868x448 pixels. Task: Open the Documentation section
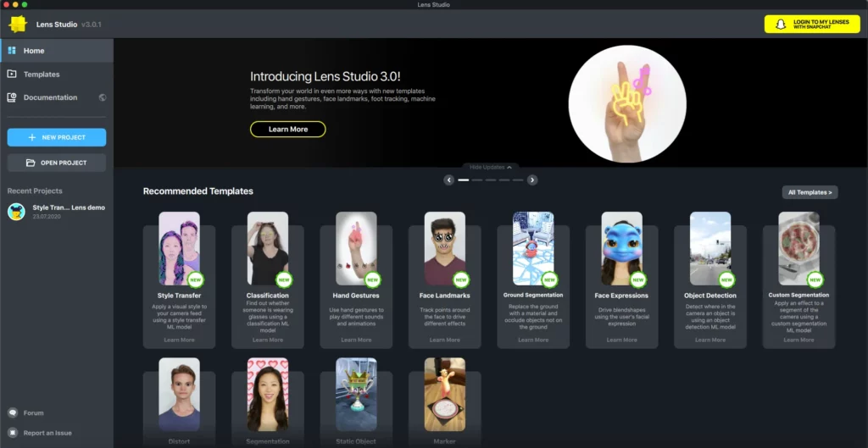pyautogui.click(x=57, y=97)
